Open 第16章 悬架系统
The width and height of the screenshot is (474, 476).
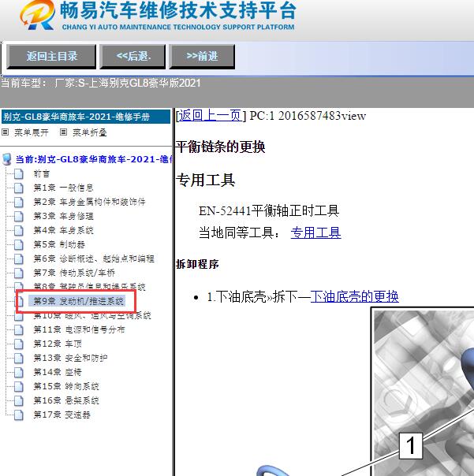(x=66, y=400)
